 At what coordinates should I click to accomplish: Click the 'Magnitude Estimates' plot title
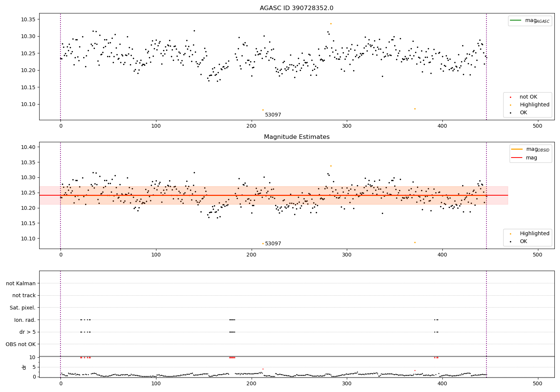tap(297, 137)
